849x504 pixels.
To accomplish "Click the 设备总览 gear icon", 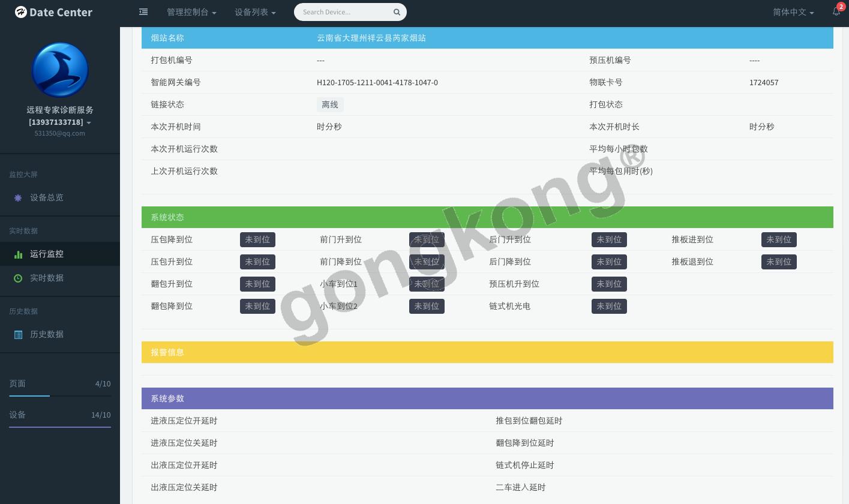I will pos(18,197).
